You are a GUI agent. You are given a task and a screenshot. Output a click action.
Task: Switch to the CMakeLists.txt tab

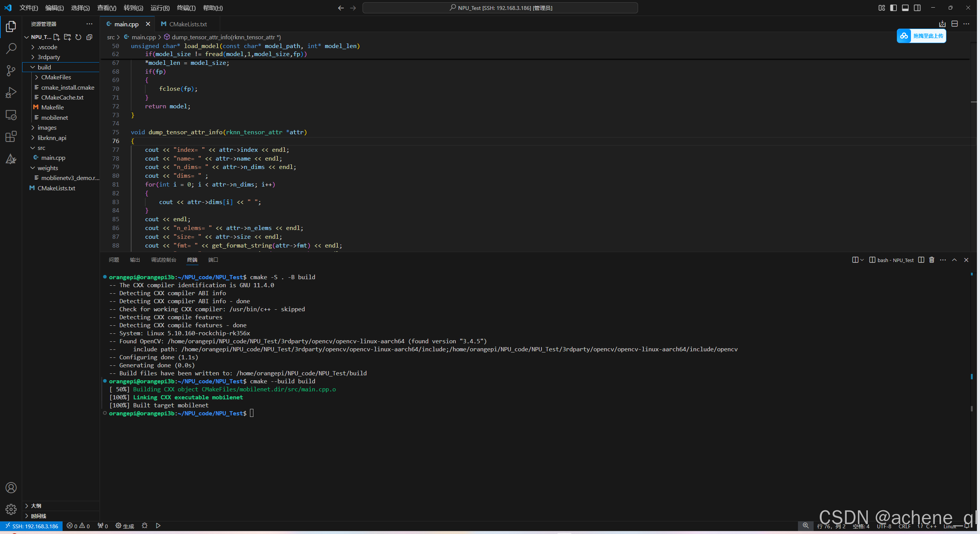coord(188,24)
